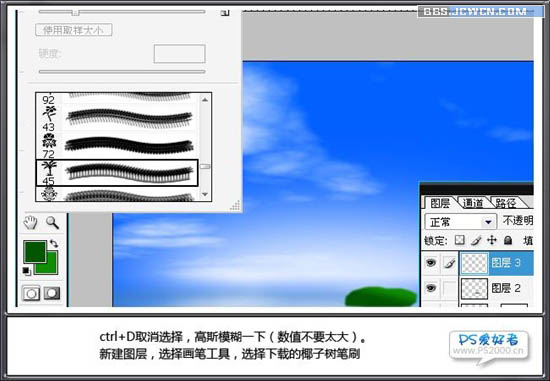Select the Hand tool

coord(31,222)
